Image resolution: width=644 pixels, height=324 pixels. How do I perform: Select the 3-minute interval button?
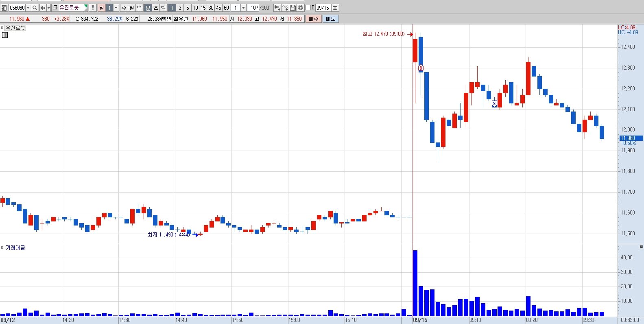coord(180,8)
